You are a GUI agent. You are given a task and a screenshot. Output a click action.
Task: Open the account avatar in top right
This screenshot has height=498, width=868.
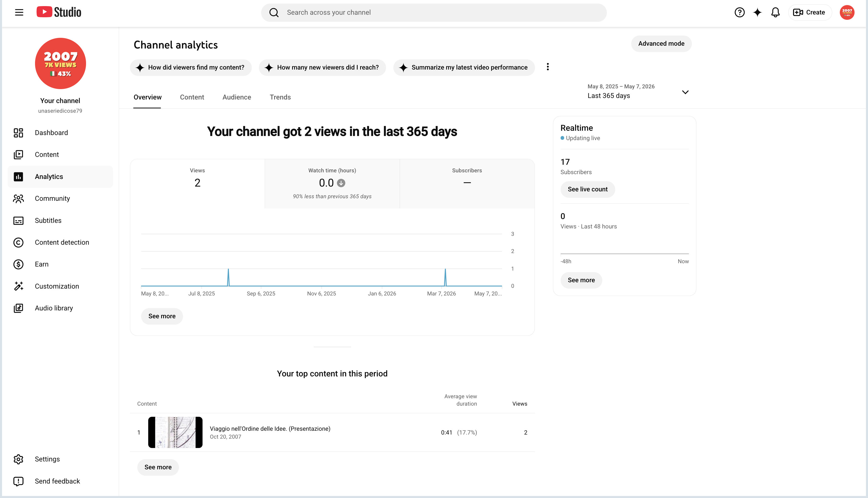point(847,12)
